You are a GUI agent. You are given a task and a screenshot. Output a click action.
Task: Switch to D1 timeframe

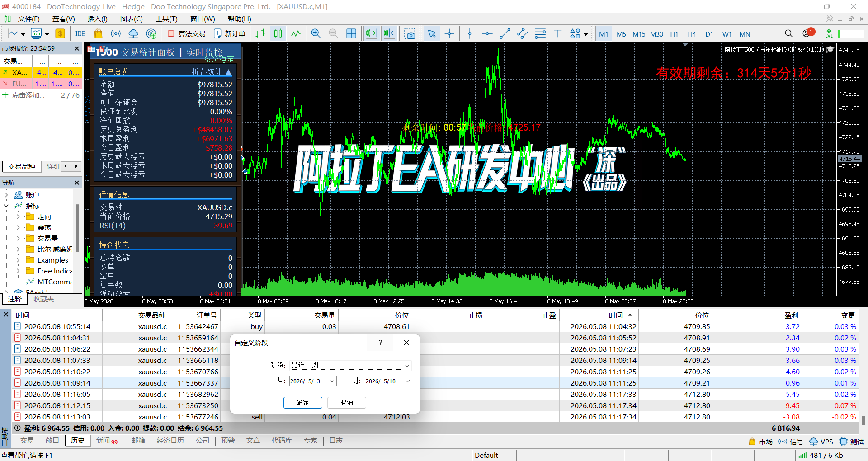click(709, 34)
